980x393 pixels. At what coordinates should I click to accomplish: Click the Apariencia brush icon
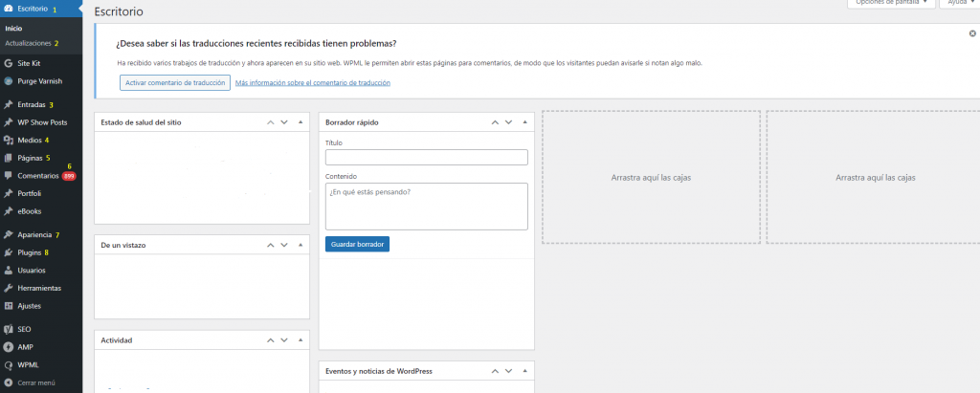click(x=8, y=235)
